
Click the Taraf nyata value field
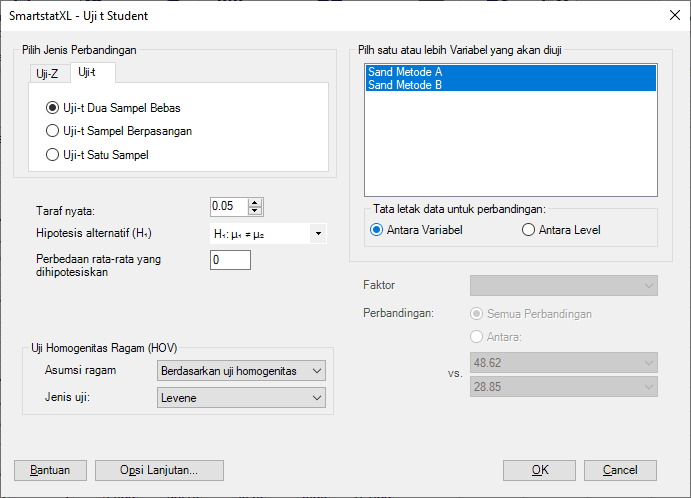[x=228, y=206]
